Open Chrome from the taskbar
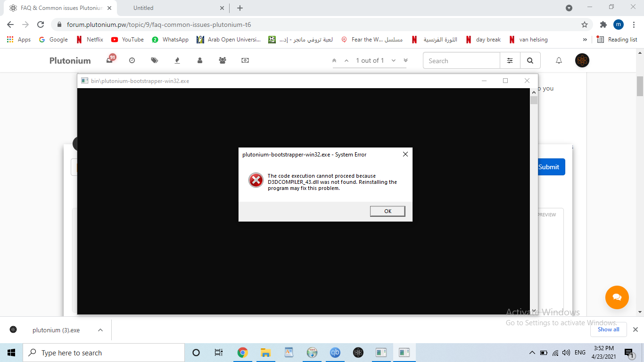 tap(242, 353)
